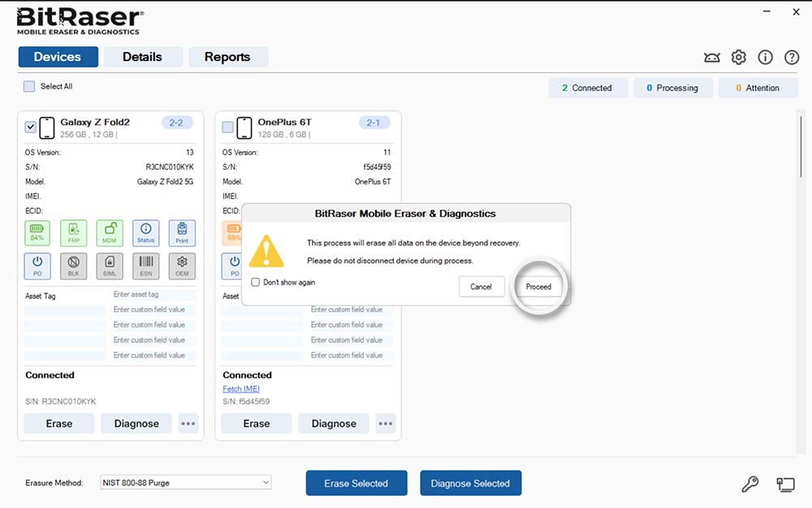
Task: Click the 2-1 port badge on OnePlus 6T
Action: (x=374, y=123)
